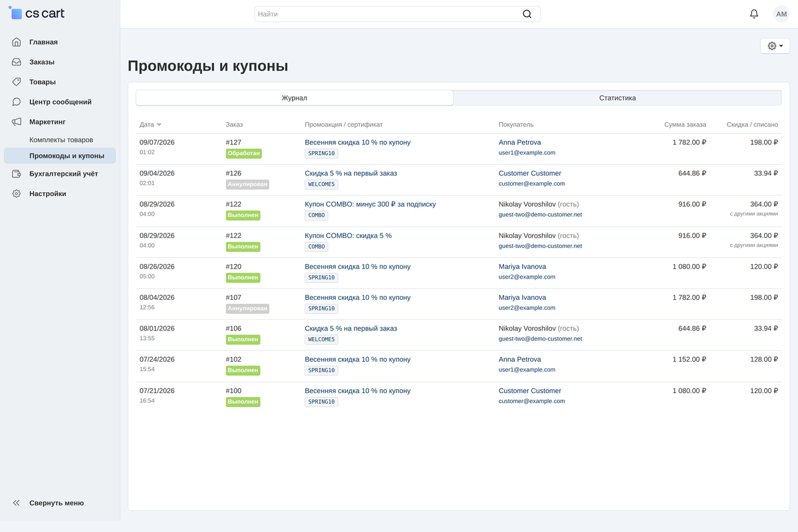Open order #107
This screenshot has height=532, width=798.
(x=233, y=298)
